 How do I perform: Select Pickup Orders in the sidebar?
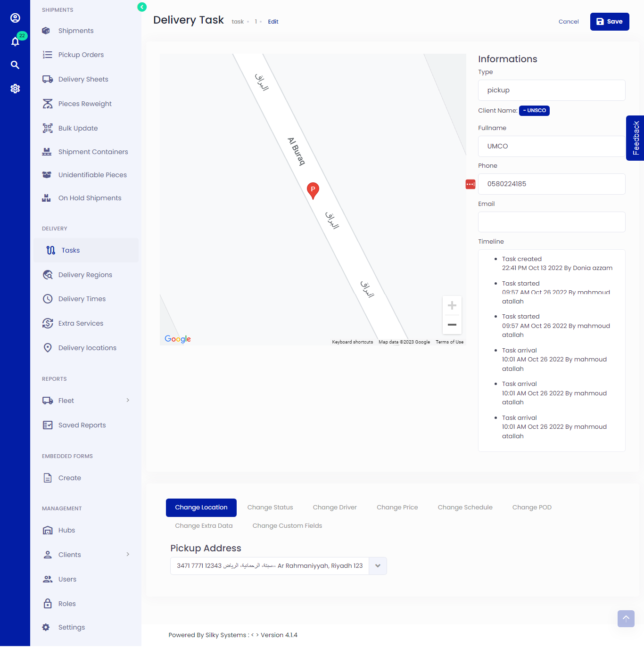point(81,55)
